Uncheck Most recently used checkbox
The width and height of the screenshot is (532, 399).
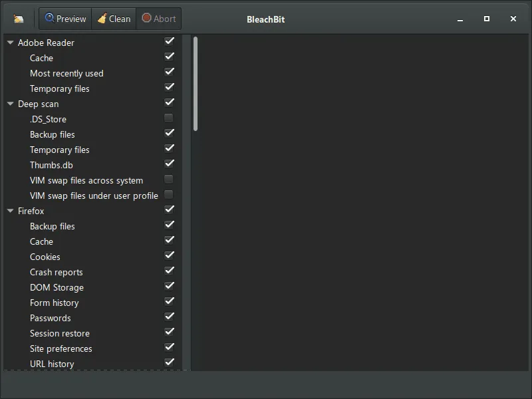169,72
